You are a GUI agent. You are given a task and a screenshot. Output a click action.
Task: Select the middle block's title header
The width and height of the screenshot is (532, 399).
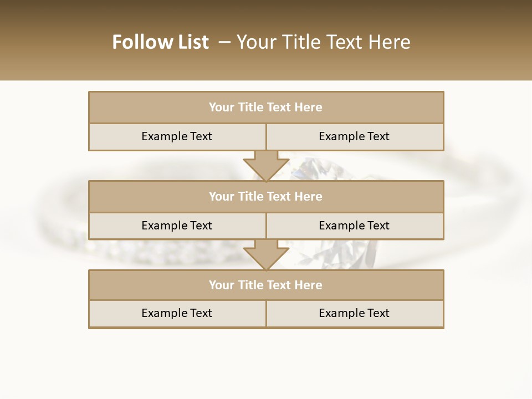point(266,196)
